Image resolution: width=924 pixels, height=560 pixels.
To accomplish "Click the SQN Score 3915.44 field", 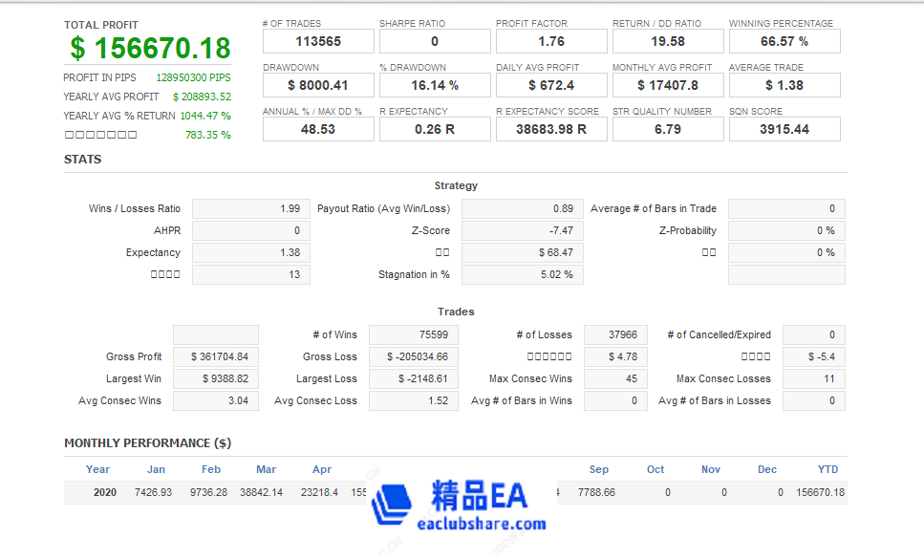I will [784, 128].
